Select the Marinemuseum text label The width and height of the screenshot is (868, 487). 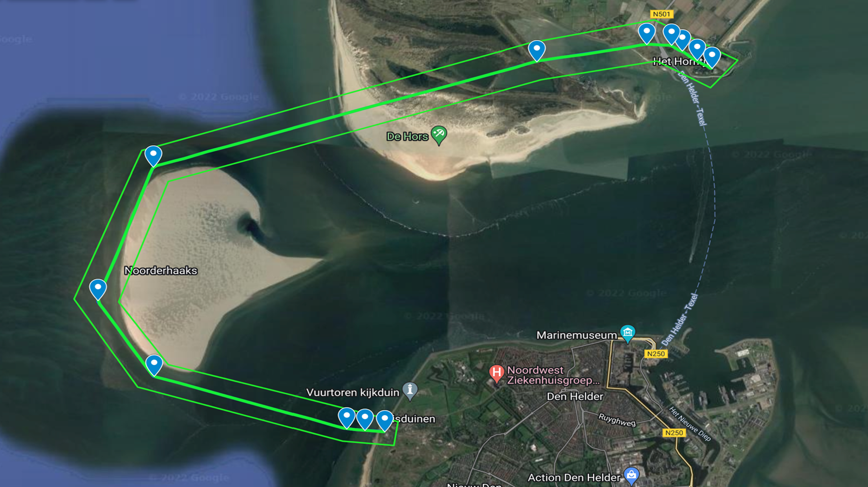click(x=577, y=335)
